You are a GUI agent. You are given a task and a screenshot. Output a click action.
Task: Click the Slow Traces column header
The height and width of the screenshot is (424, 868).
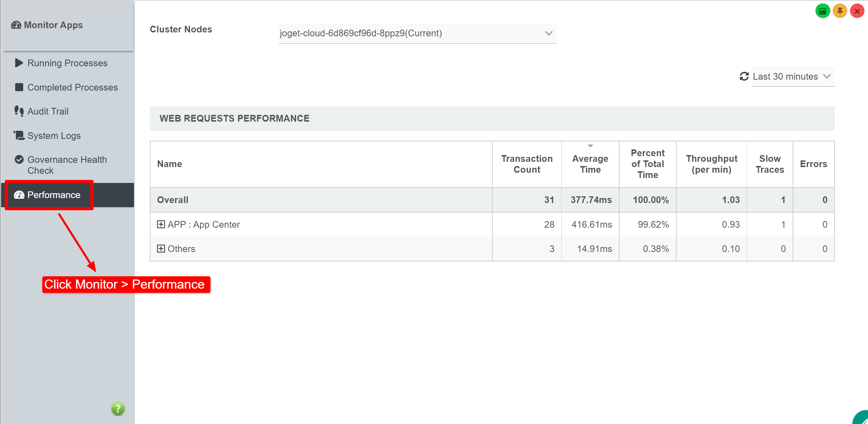tap(769, 164)
